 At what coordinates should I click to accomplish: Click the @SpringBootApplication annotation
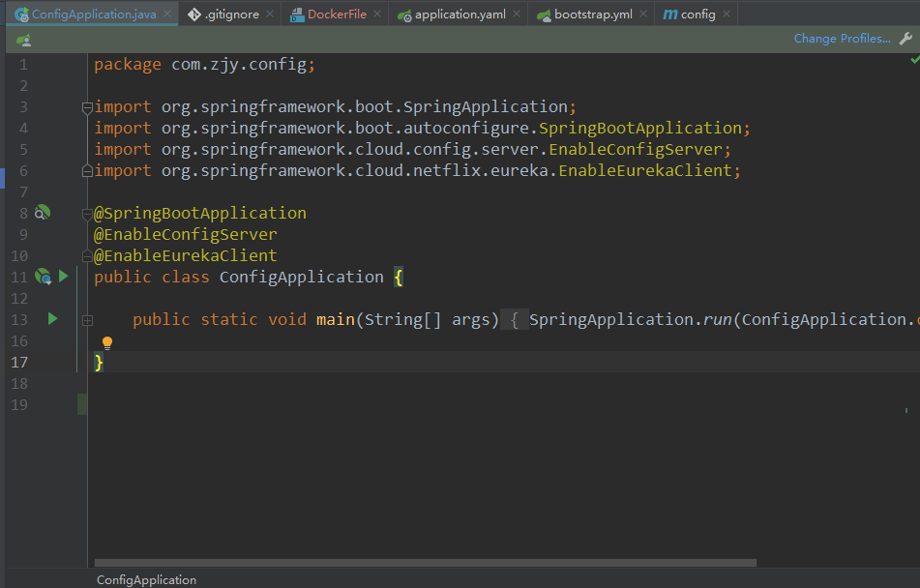click(x=200, y=213)
